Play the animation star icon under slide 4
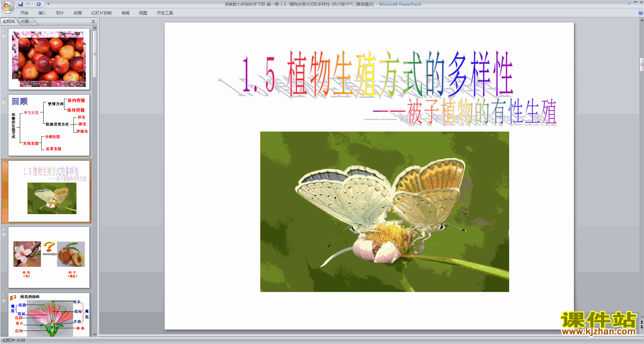The image size is (644, 344). pos(4,234)
